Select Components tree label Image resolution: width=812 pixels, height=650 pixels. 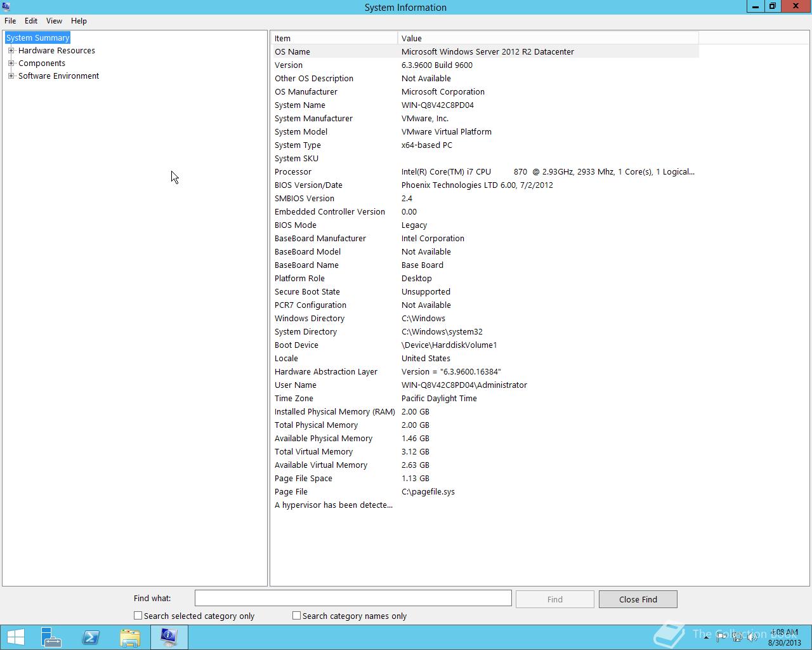click(x=42, y=63)
